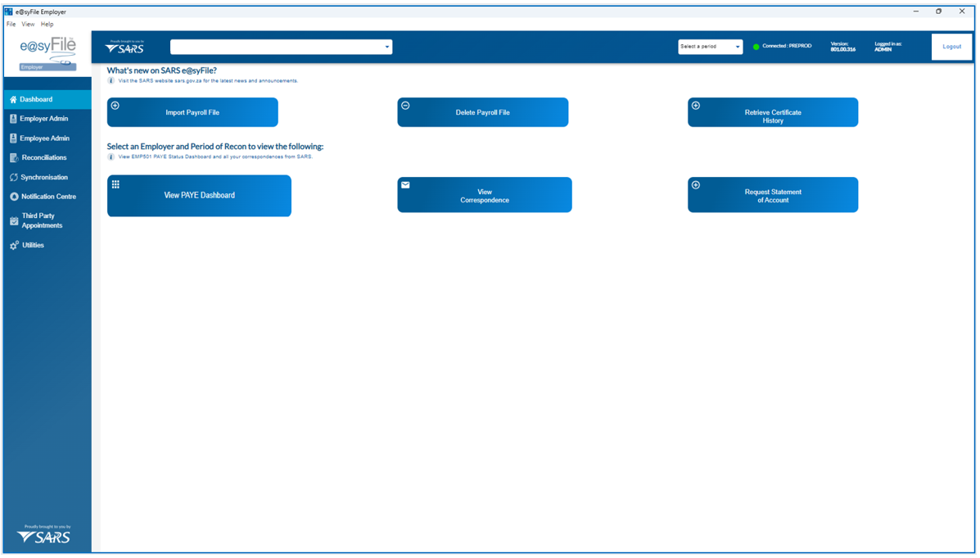Image resolution: width=980 pixels, height=558 pixels.
Task: Click the Utilities gears icon
Action: coord(14,245)
